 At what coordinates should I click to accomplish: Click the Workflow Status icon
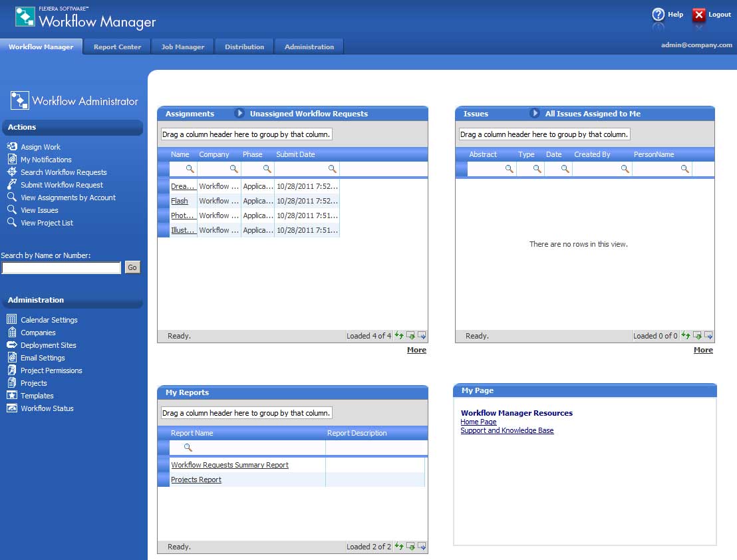tap(12, 408)
